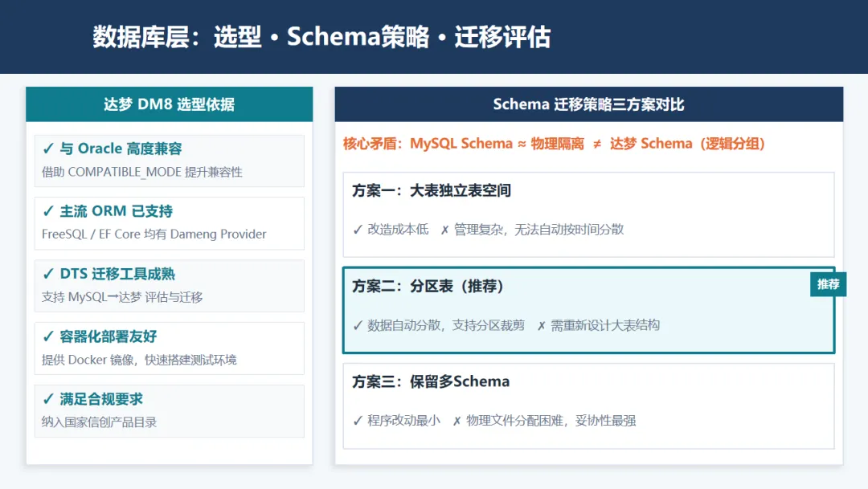
Task: Click the checkmark beside 与 Oracle 高度兼容
Action: tap(48, 149)
